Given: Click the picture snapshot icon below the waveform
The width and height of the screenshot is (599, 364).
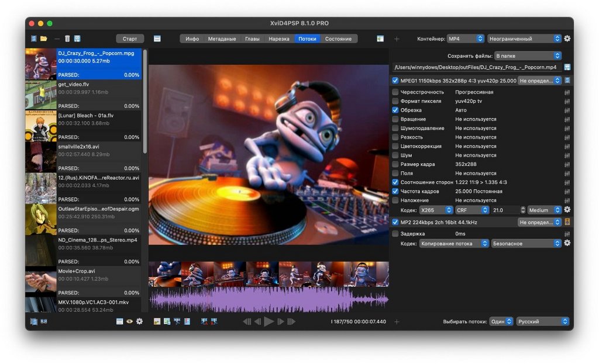Looking at the screenshot, I should tap(157, 321).
